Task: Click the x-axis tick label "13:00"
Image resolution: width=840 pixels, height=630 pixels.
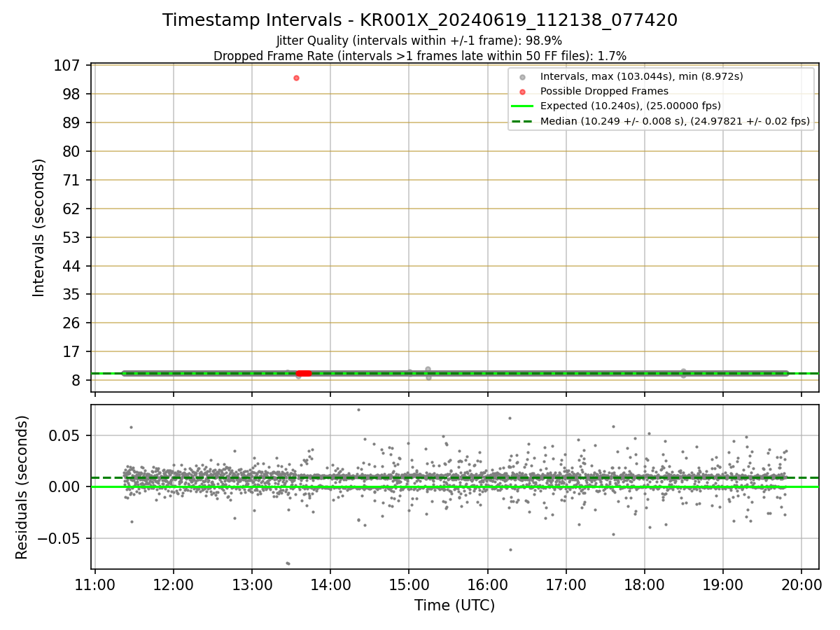Action: 252,584
